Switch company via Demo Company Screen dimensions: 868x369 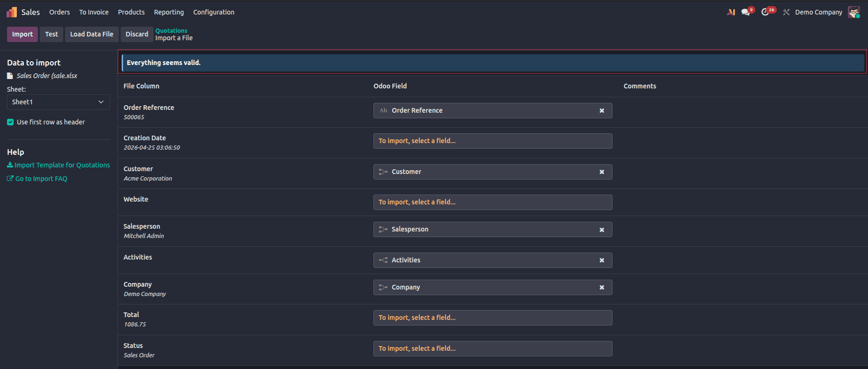point(818,12)
